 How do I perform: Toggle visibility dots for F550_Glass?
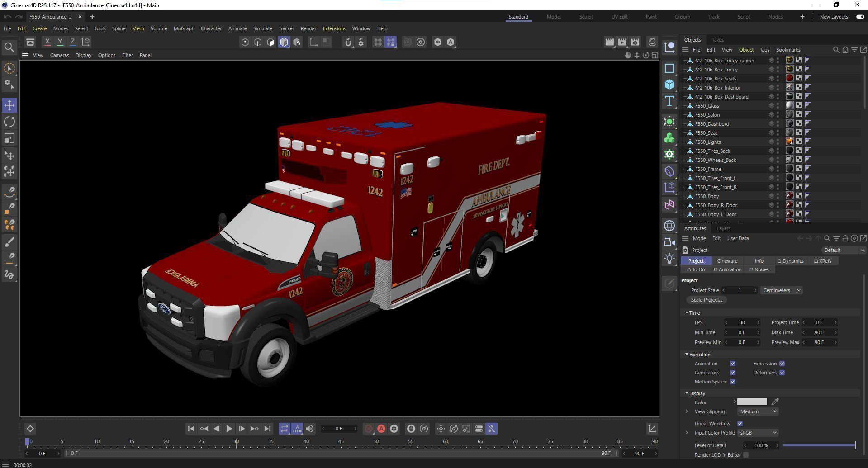click(x=778, y=106)
